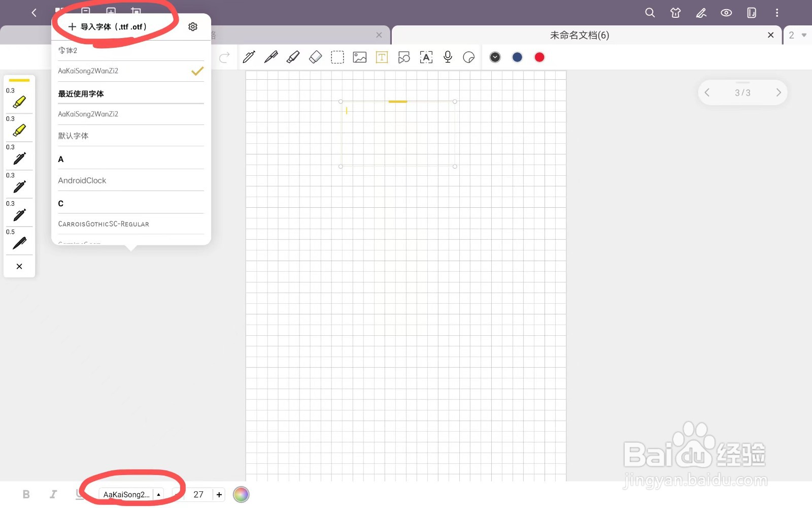Toggle the eye reading-mode icon

click(726, 13)
